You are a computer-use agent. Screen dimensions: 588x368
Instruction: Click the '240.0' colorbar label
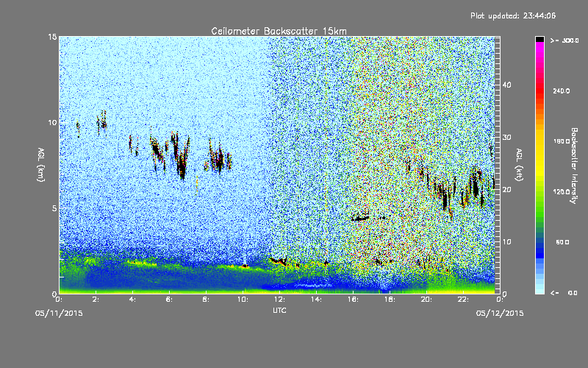tap(561, 91)
